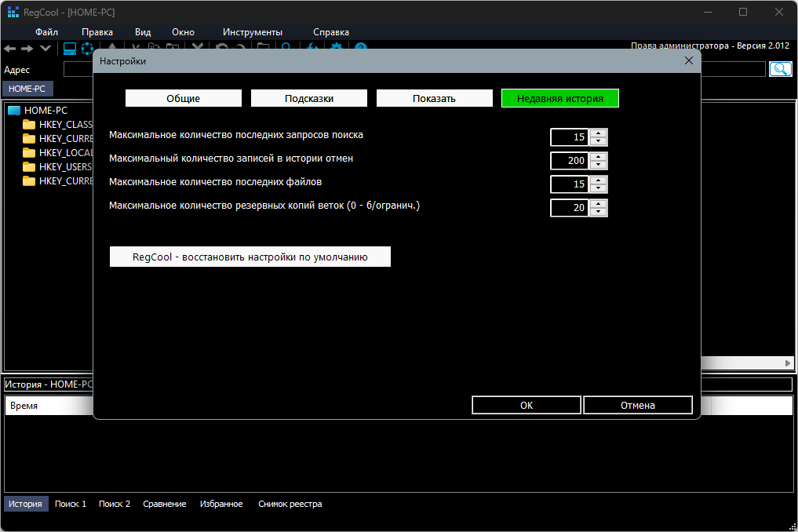This screenshot has width=798, height=532.
Task: Switch to the Подсказки settings tab
Action: tap(309, 98)
